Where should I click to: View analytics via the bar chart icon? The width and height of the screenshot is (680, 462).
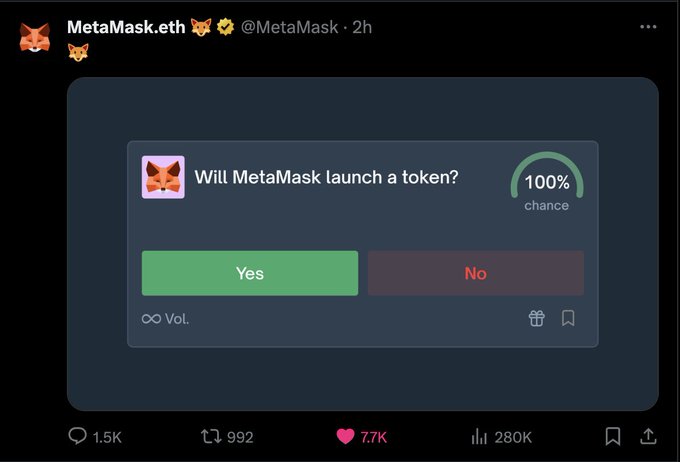click(479, 436)
